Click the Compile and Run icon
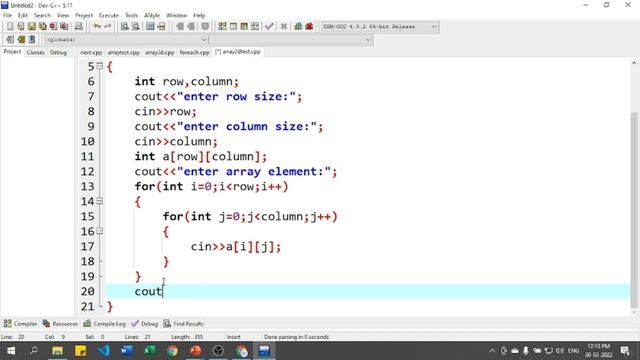The height and width of the screenshot is (360, 640). click(x=244, y=27)
